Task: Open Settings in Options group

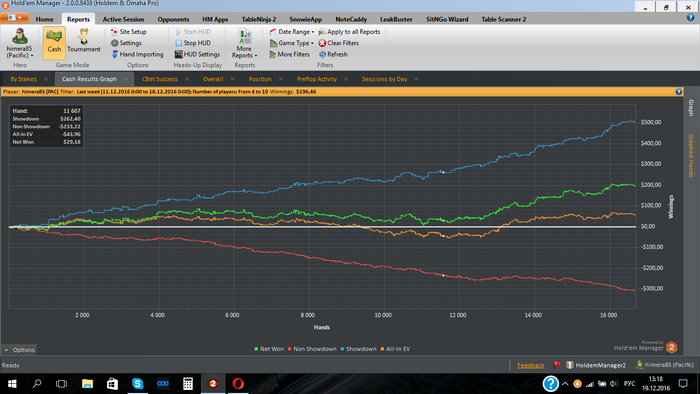Action: pos(126,43)
